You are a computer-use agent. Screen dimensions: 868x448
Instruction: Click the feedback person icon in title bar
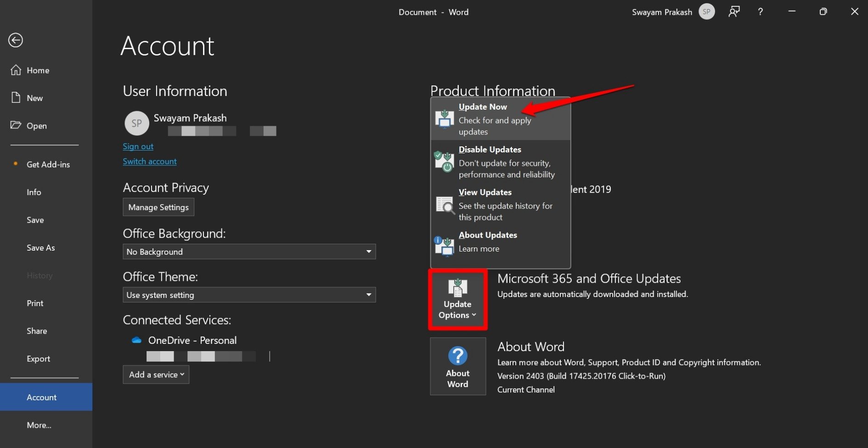point(734,12)
